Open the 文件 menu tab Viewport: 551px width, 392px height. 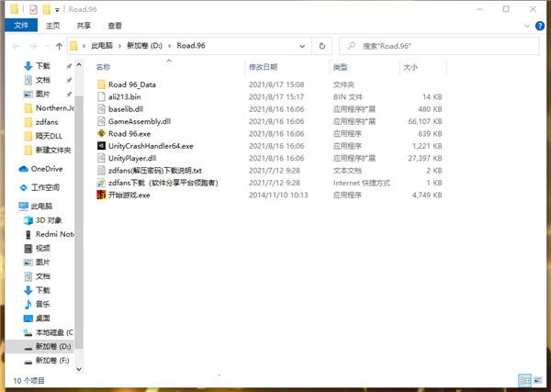click(21, 26)
